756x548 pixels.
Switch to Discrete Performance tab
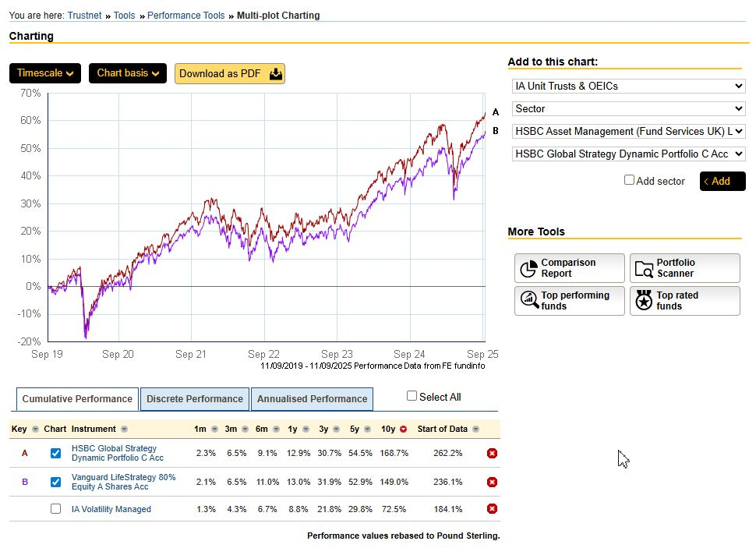point(195,399)
